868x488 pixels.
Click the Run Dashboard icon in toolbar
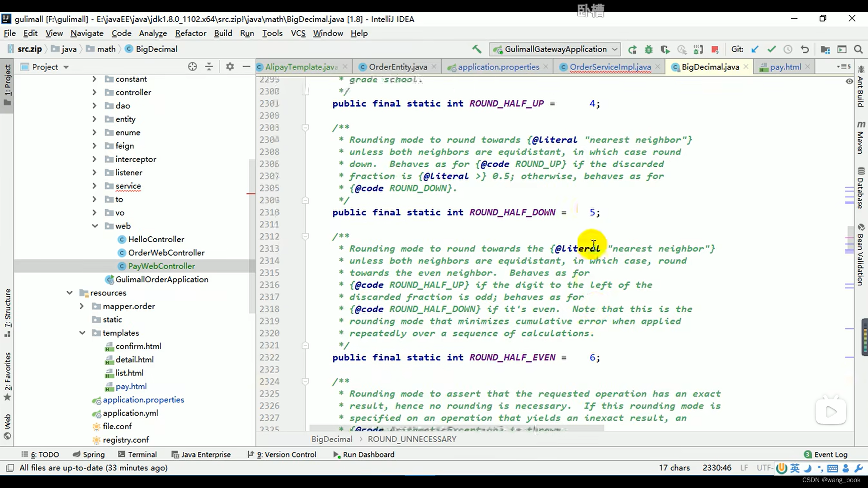[x=335, y=455]
